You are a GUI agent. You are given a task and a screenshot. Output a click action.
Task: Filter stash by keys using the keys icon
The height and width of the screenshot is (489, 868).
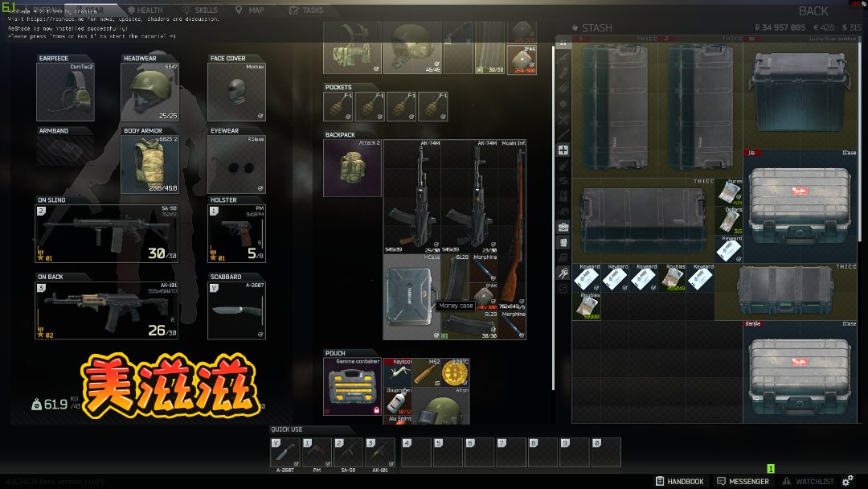click(563, 273)
